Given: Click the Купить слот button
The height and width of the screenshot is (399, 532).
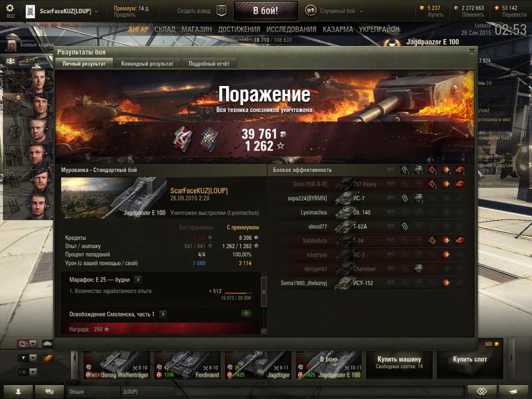Looking at the screenshot, I should 470,359.
